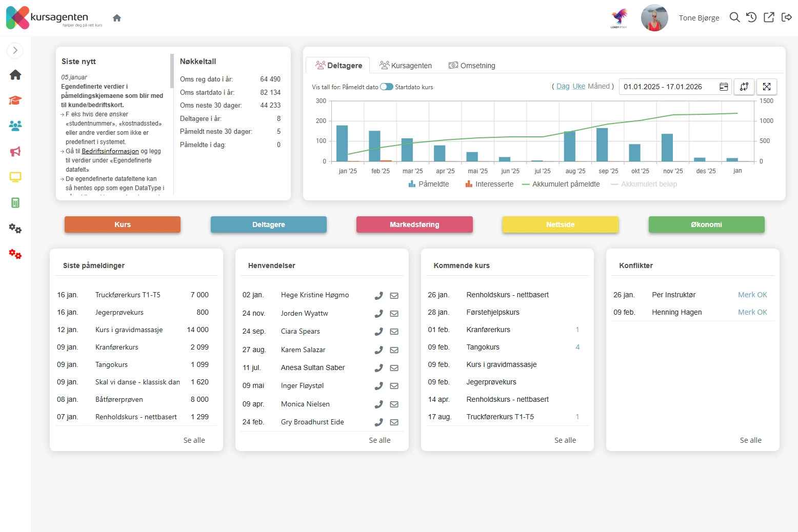Click the logout icon in header
The image size is (798, 532).
(x=786, y=17)
